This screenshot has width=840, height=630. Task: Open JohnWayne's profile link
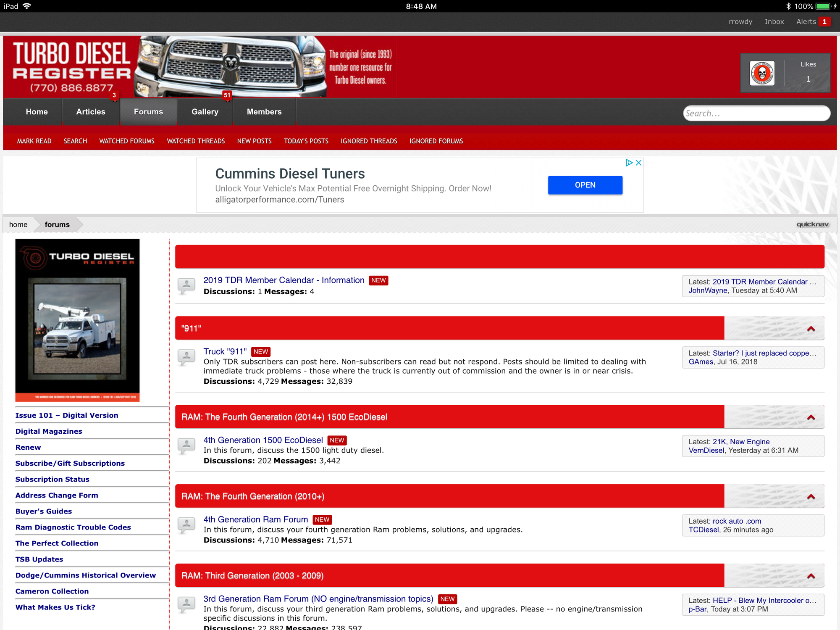click(708, 290)
